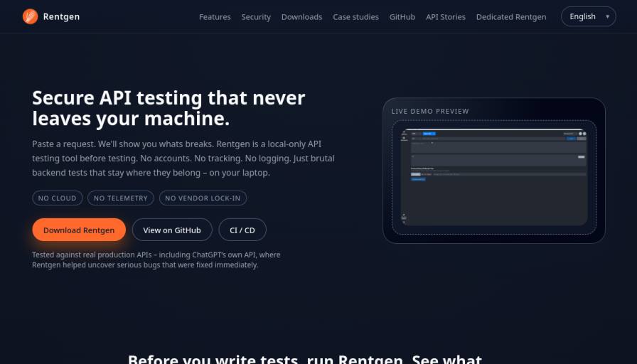Open the live demo preview thumbnail

[x=494, y=177]
